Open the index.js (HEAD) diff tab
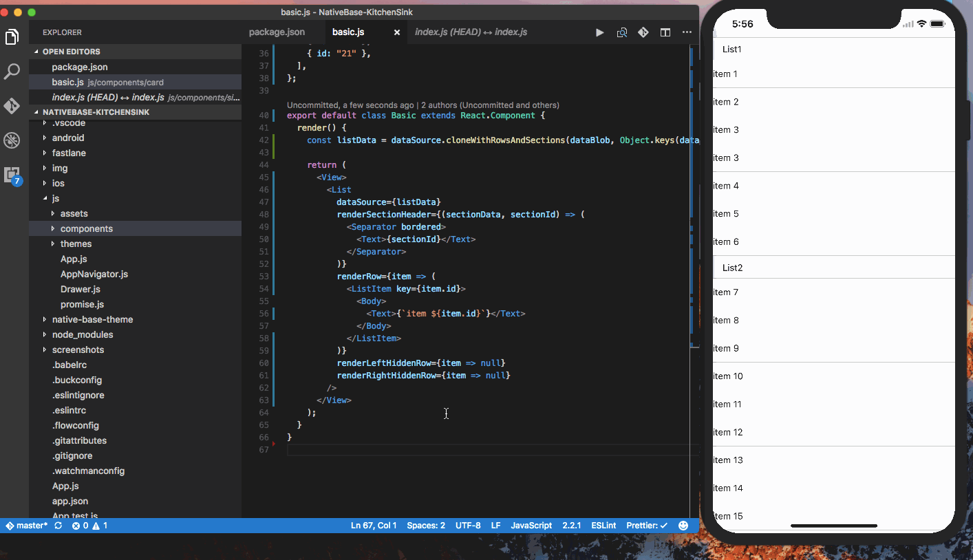The image size is (973, 560). point(470,32)
